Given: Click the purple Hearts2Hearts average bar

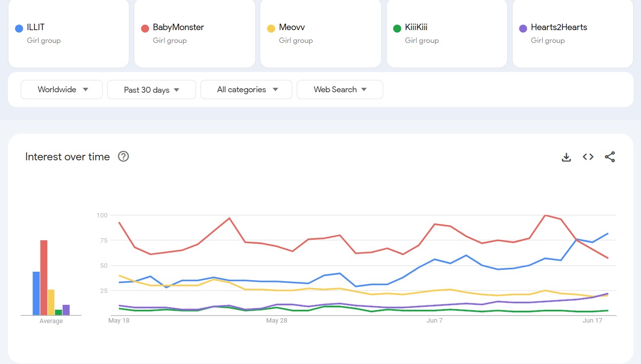Looking at the screenshot, I should point(66,310).
